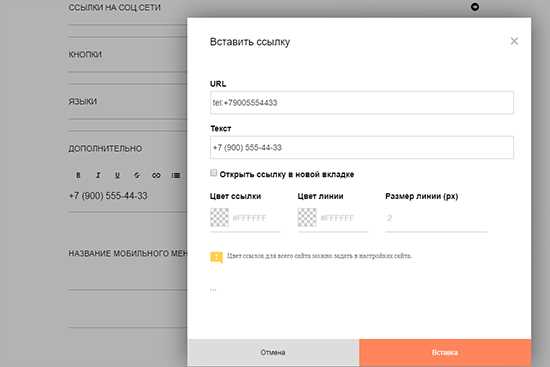This screenshot has width=550, height=367.
Task: Enable Открыть ссылку в новой вкладке checkbox
Action: tap(213, 173)
